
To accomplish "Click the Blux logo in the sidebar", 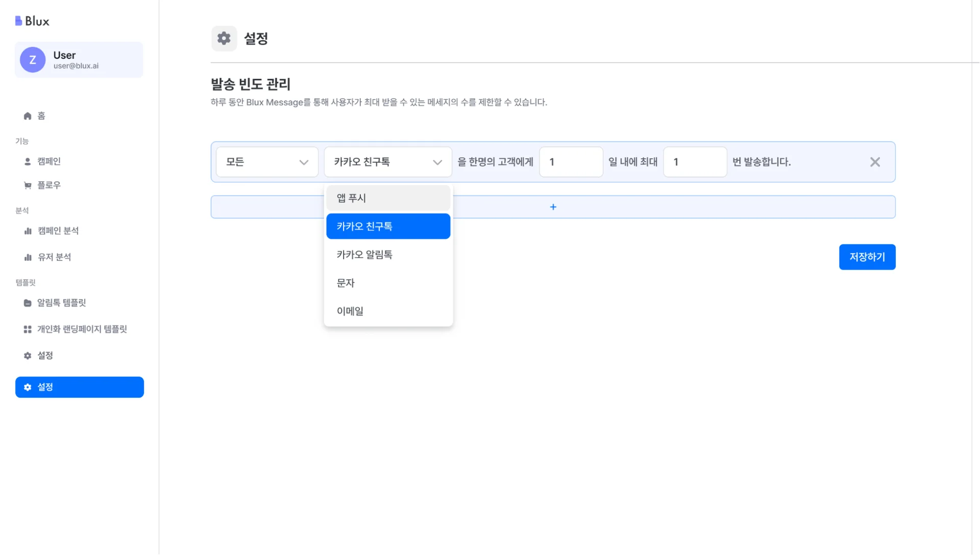I will pyautogui.click(x=32, y=20).
